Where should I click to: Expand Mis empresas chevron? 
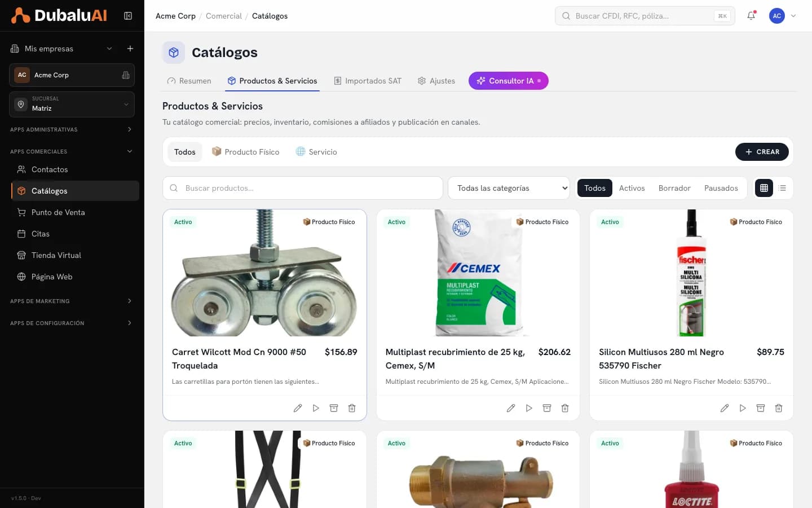pyautogui.click(x=109, y=49)
